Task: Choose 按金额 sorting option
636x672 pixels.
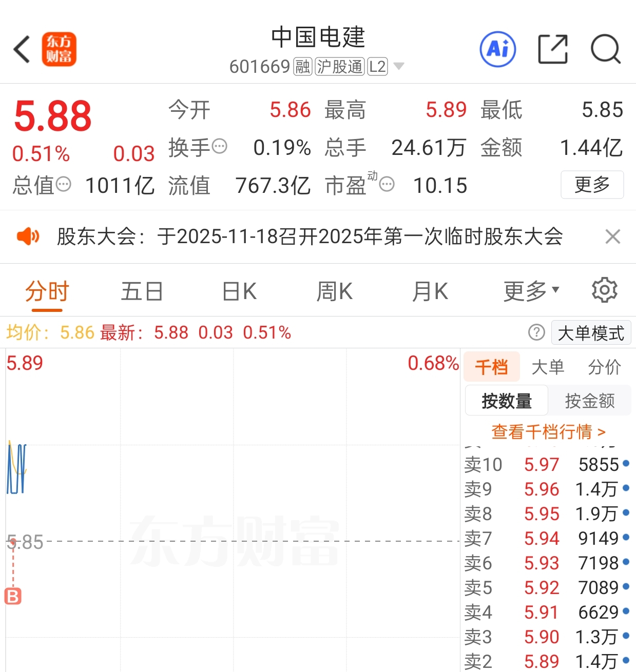Action: pos(590,401)
